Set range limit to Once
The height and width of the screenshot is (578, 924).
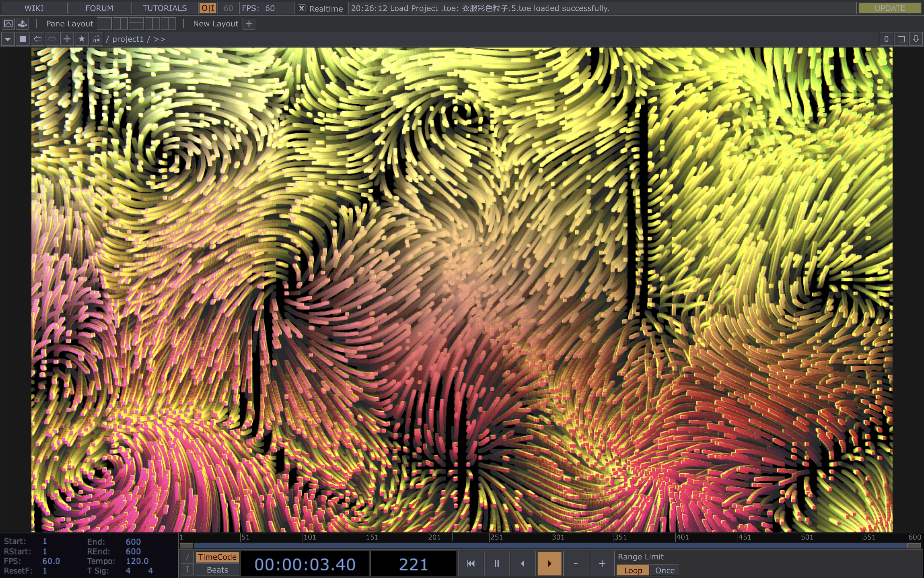(665, 570)
